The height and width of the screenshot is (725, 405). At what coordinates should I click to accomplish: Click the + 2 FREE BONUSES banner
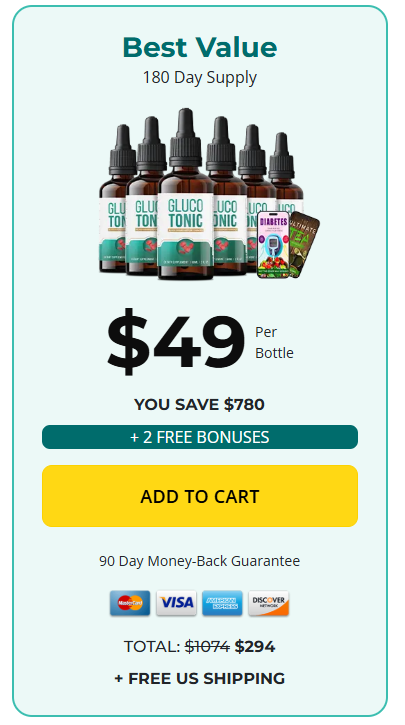pyautogui.click(x=200, y=437)
